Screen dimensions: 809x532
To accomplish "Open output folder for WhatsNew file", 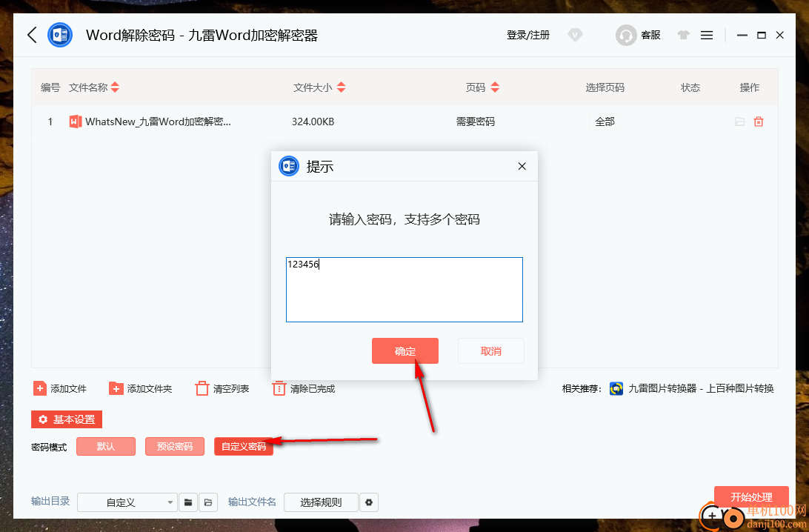I will tap(740, 122).
